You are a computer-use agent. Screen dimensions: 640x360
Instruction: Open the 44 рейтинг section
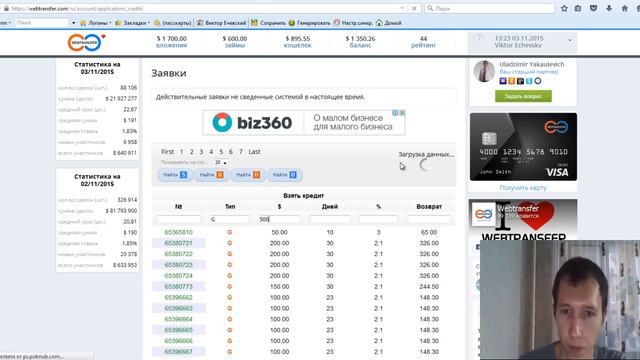pyautogui.click(x=423, y=42)
